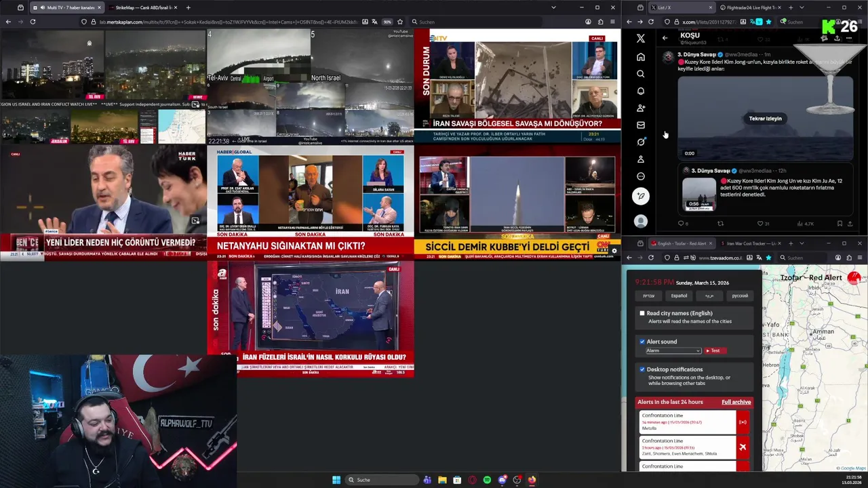The image size is (868, 488).
Task: Click the aircraft icon on the Zarit alert
Action: tap(743, 447)
